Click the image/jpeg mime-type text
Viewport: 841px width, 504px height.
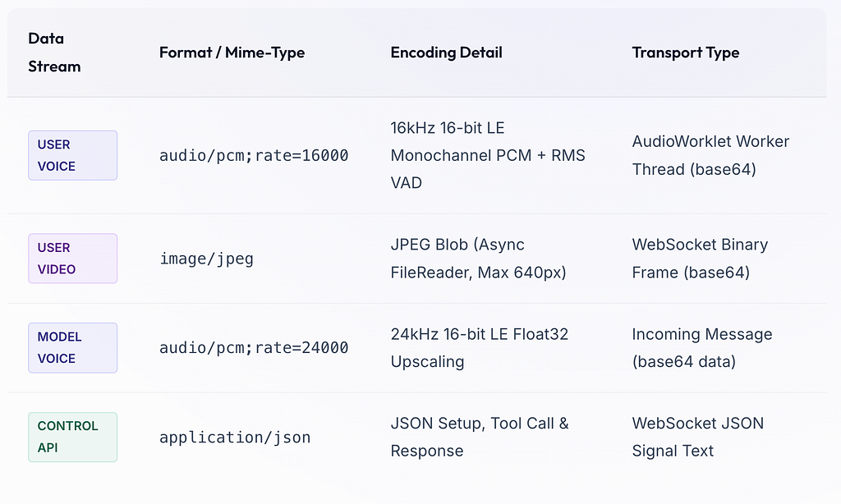coord(206,259)
